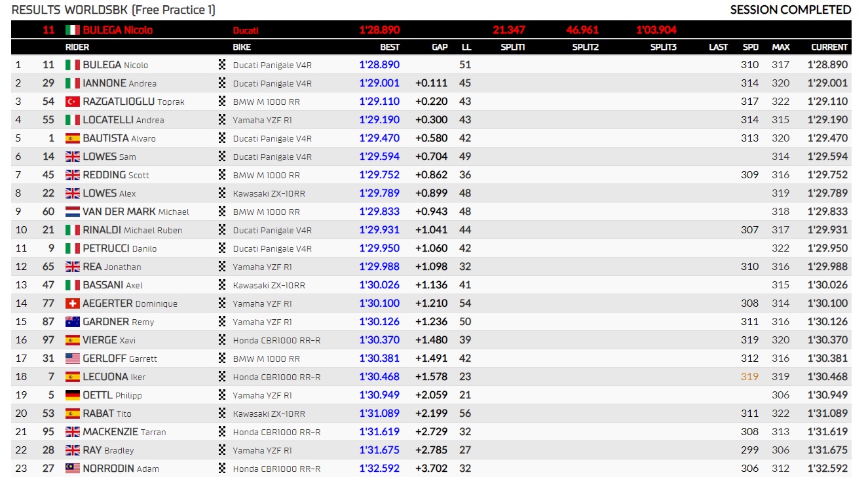
Task: Click Honda CBR1000 RR-R in VIERGE row
Action: point(277,340)
